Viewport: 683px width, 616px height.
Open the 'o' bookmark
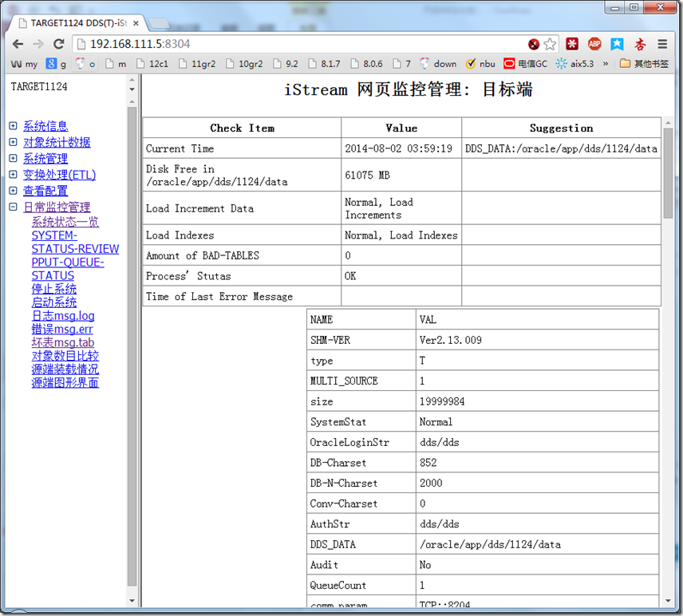85,64
